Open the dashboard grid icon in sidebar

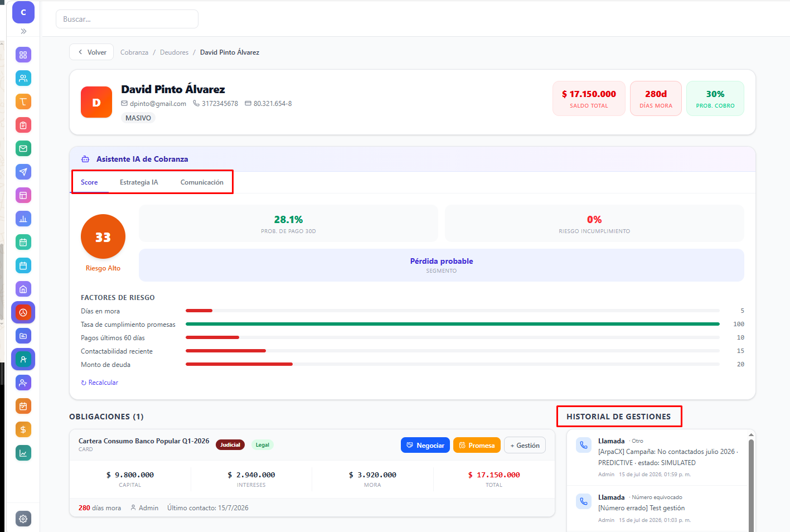[23, 55]
